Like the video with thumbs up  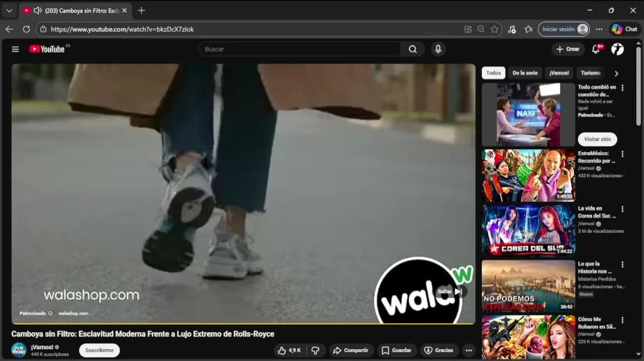(x=289, y=350)
